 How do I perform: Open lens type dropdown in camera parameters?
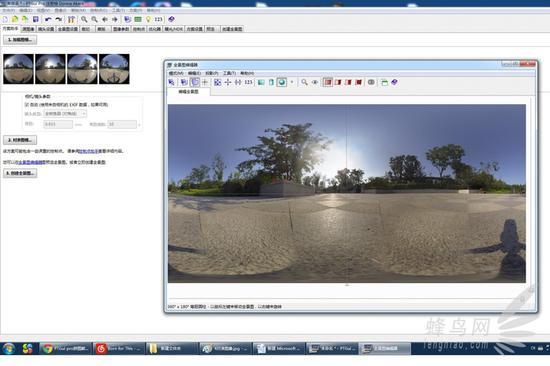point(65,114)
